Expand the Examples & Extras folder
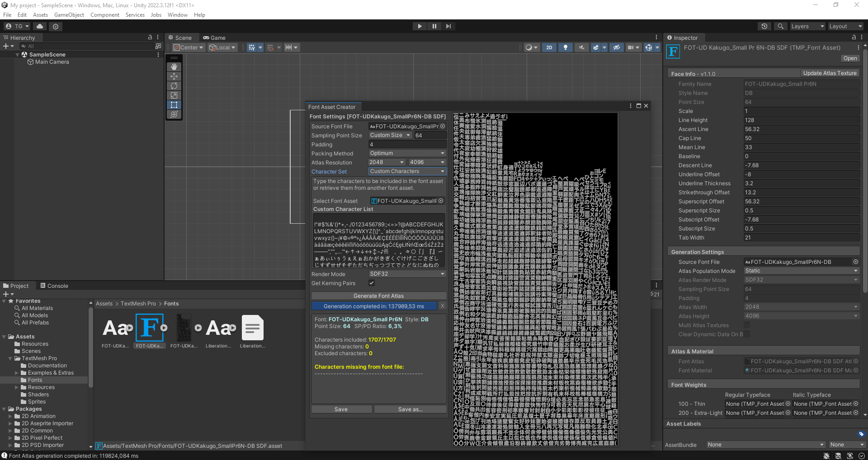868x460 pixels. point(17,373)
